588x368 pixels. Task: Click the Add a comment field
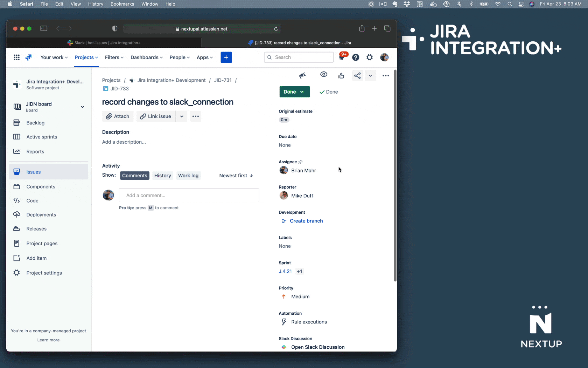click(x=189, y=195)
